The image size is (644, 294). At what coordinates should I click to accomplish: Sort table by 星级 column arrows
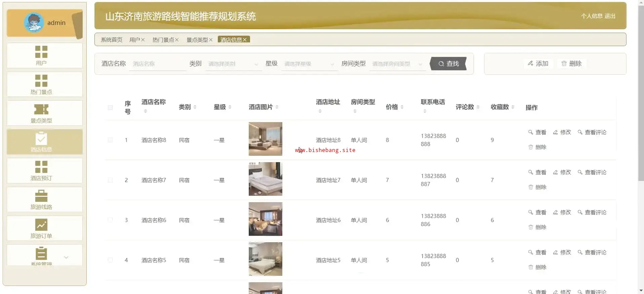(230, 107)
